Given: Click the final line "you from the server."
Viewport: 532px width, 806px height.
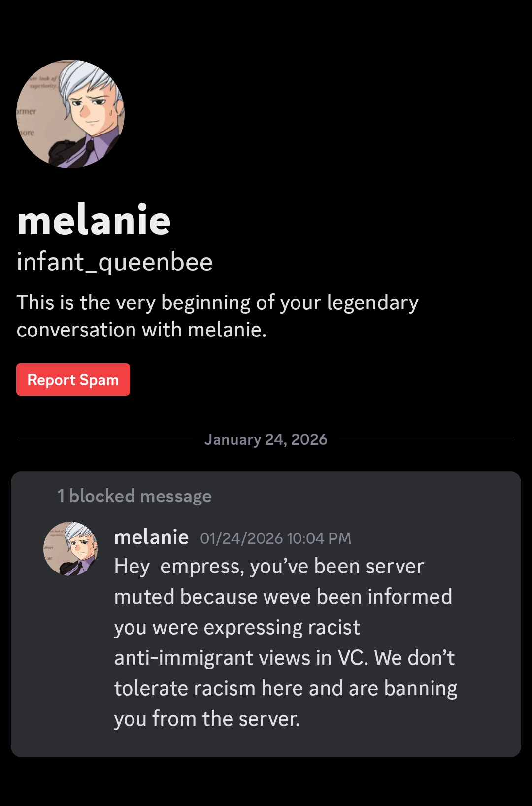Looking at the screenshot, I should [207, 719].
